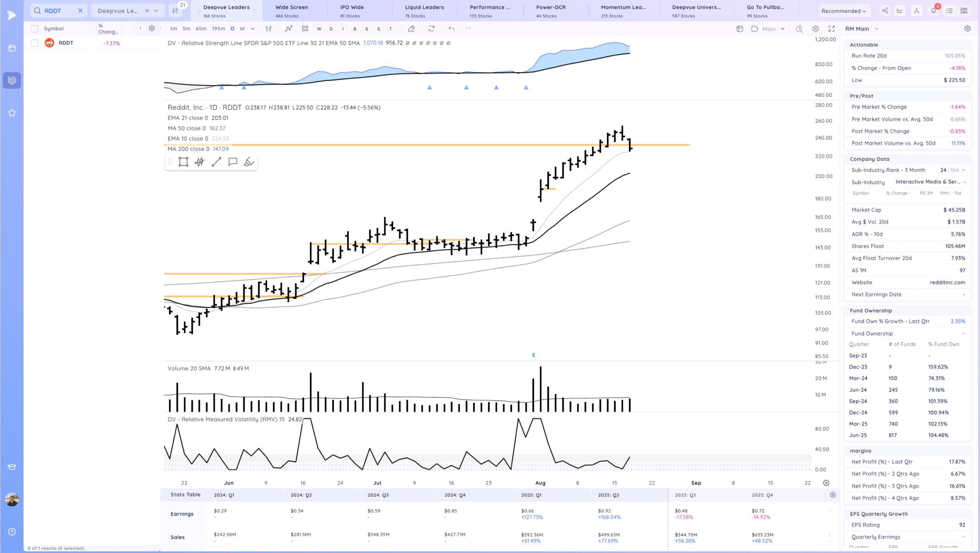The width and height of the screenshot is (980, 553).
Task: Toggle select-all Symbol checkbox
Action: [x=34, y=29]
